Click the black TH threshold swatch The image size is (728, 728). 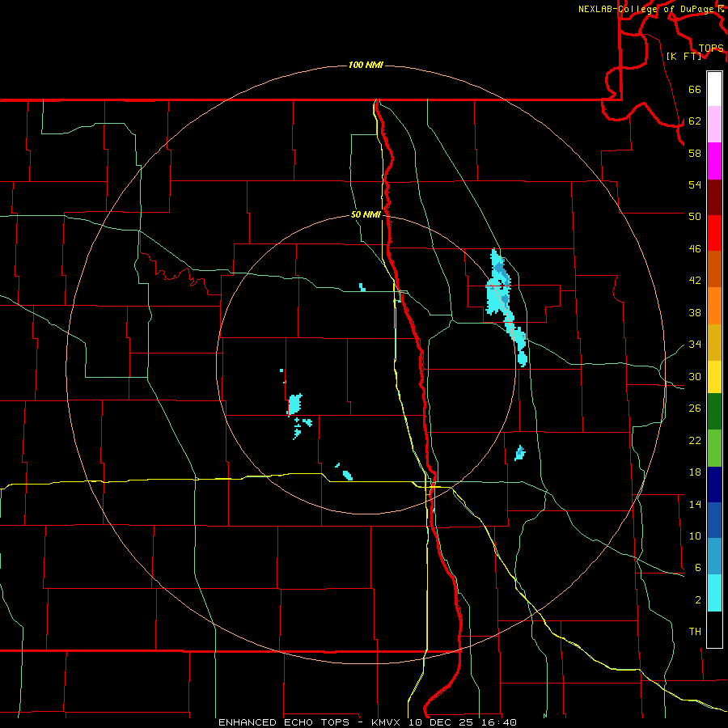(714, 629)
